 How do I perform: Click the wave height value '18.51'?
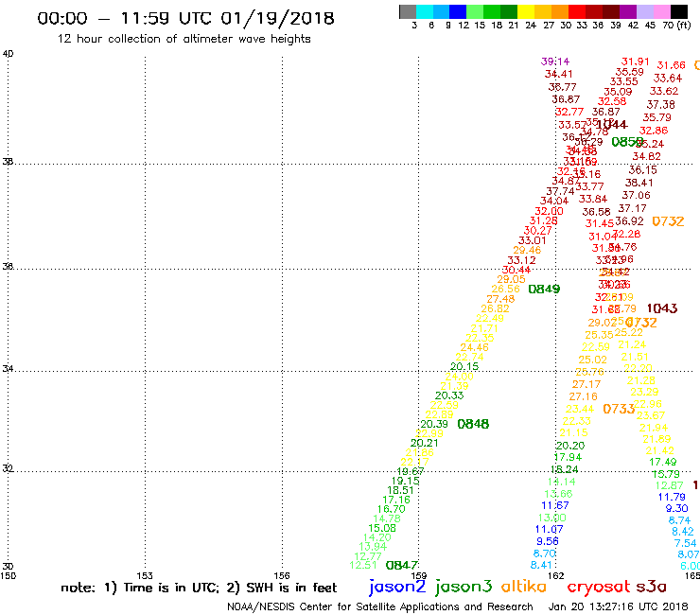click(x=400, y=490)
